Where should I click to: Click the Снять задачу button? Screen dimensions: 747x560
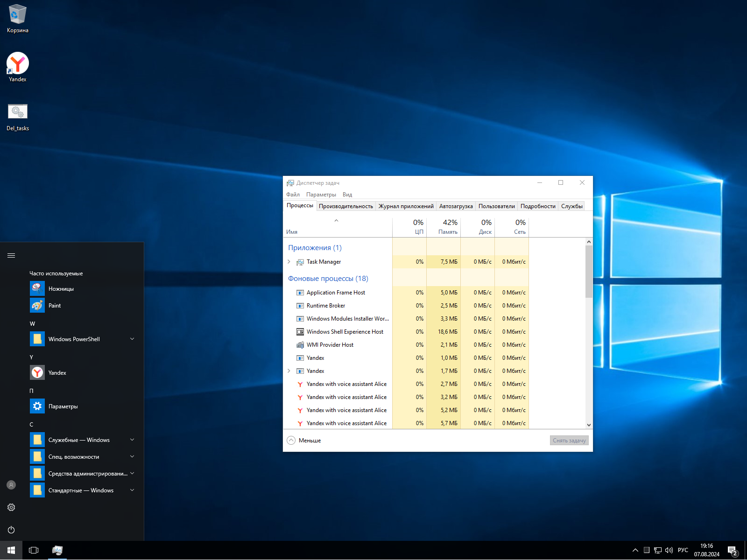(569, 441)
